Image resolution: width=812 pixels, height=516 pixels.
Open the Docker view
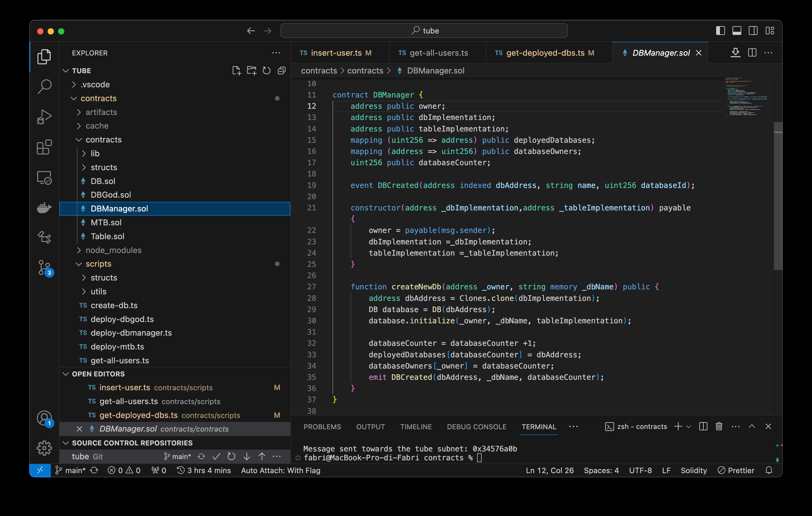[44, 208]
